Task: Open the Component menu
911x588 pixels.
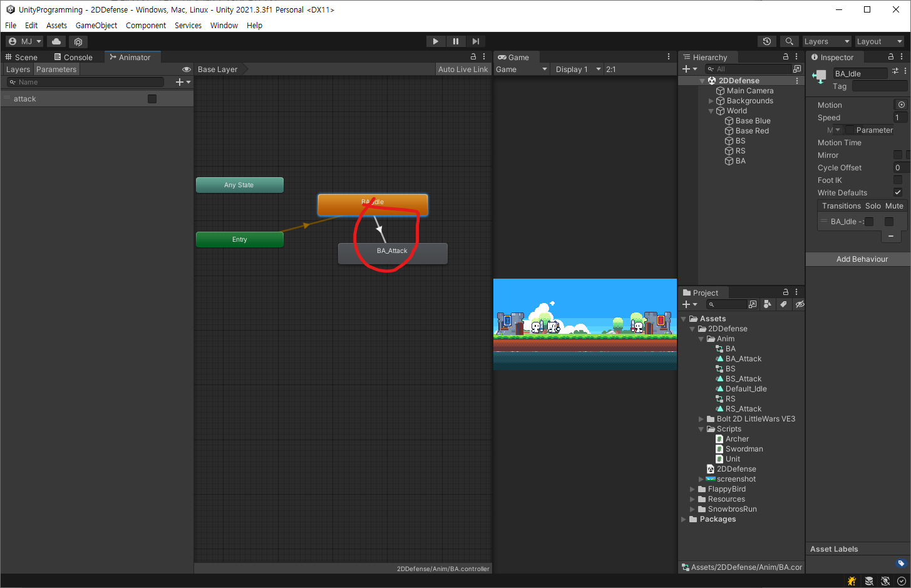Action: point(146,26)
